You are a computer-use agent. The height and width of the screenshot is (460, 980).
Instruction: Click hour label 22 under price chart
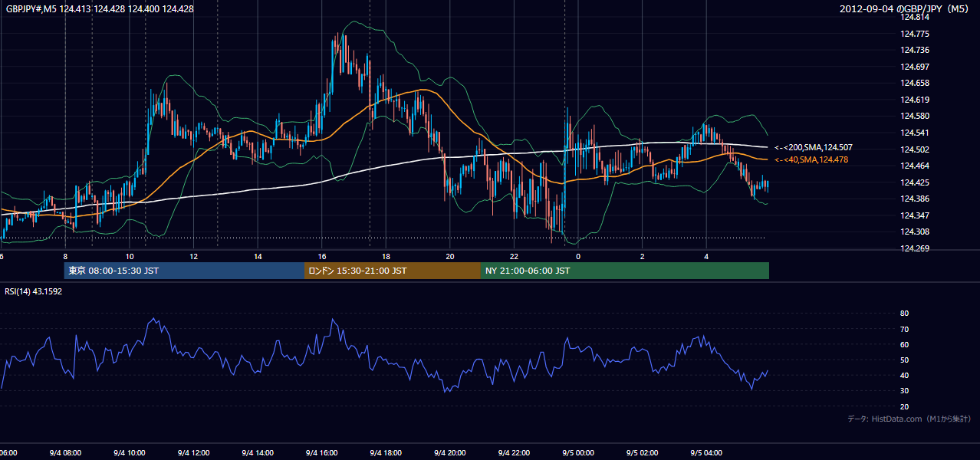[x=514, y=257]
